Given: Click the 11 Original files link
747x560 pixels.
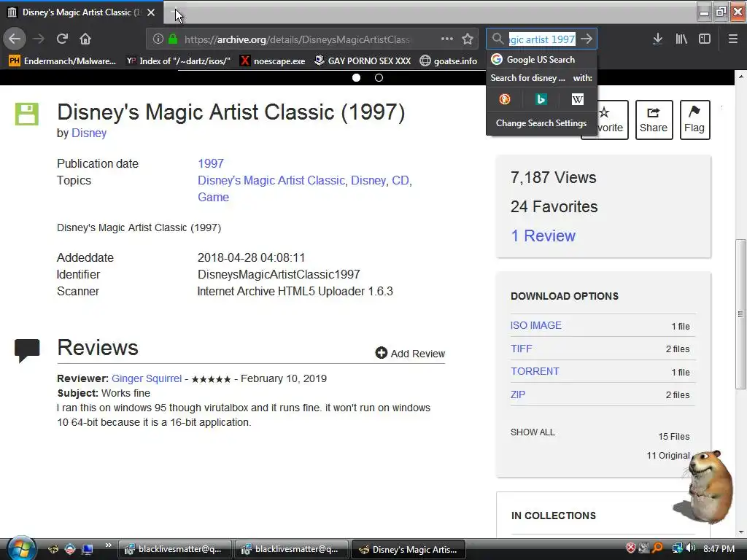Looking at the screenshot, I should 668,456.
